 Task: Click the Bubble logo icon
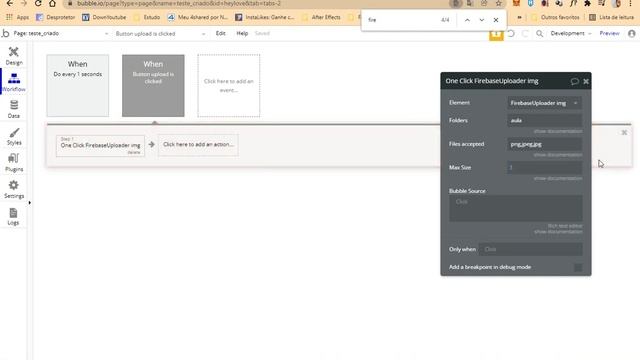[5, 33]
